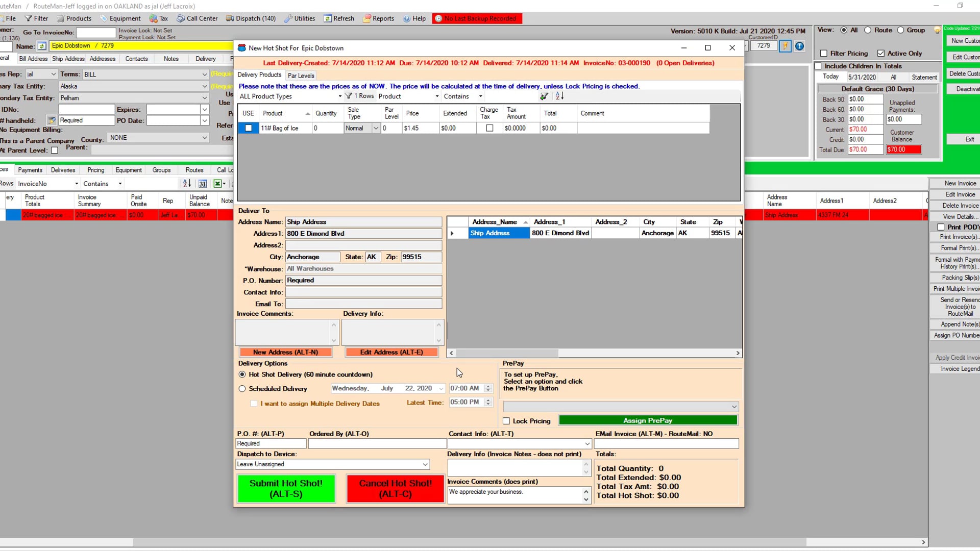This screenshot has height=551, width=980.
Task: Expand the Dispatch to Device Leave Unassigned dropdown
Action: click(x=425, y=464)
